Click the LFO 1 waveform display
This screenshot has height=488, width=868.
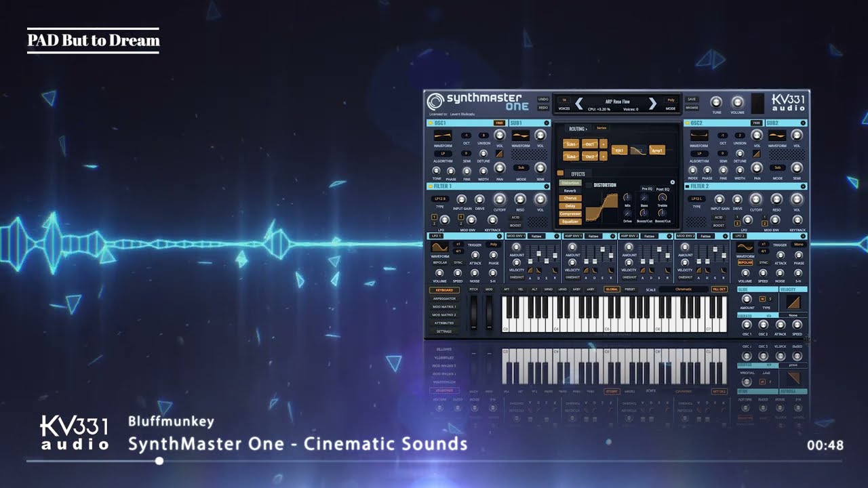[x=439, y=247]
